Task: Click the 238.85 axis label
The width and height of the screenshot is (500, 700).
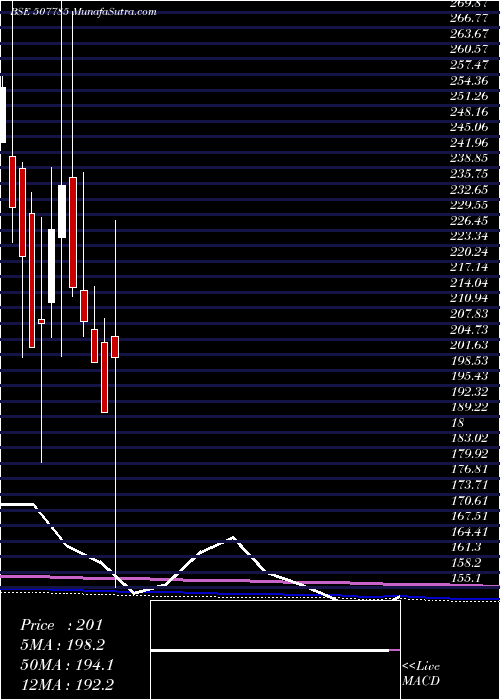Action: pyautogui.click(x=470, y=158)
